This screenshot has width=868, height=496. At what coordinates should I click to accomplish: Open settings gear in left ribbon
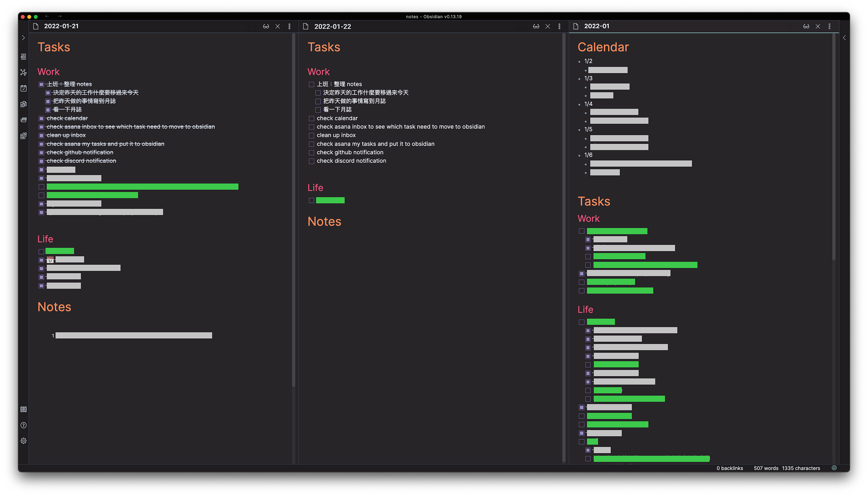point(23,440)
